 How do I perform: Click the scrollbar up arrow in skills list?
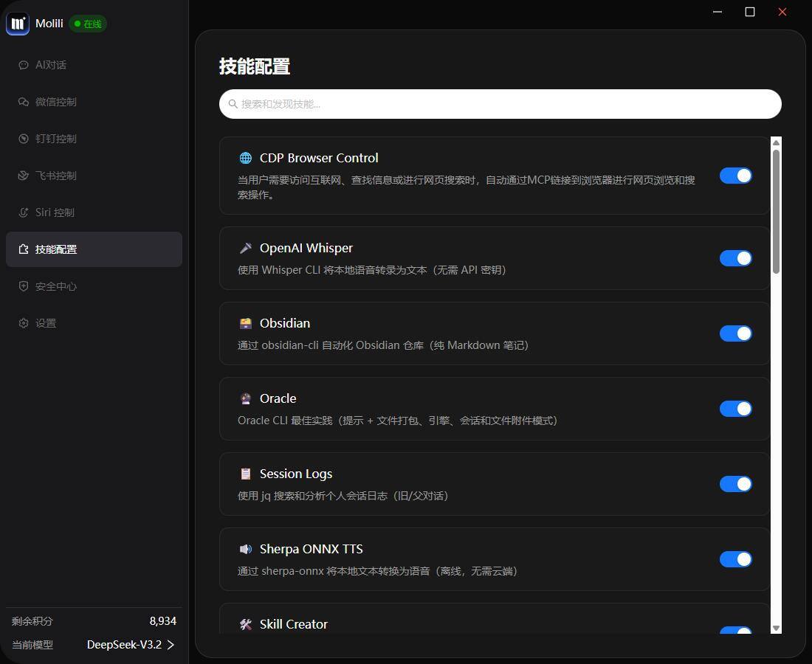776,142
